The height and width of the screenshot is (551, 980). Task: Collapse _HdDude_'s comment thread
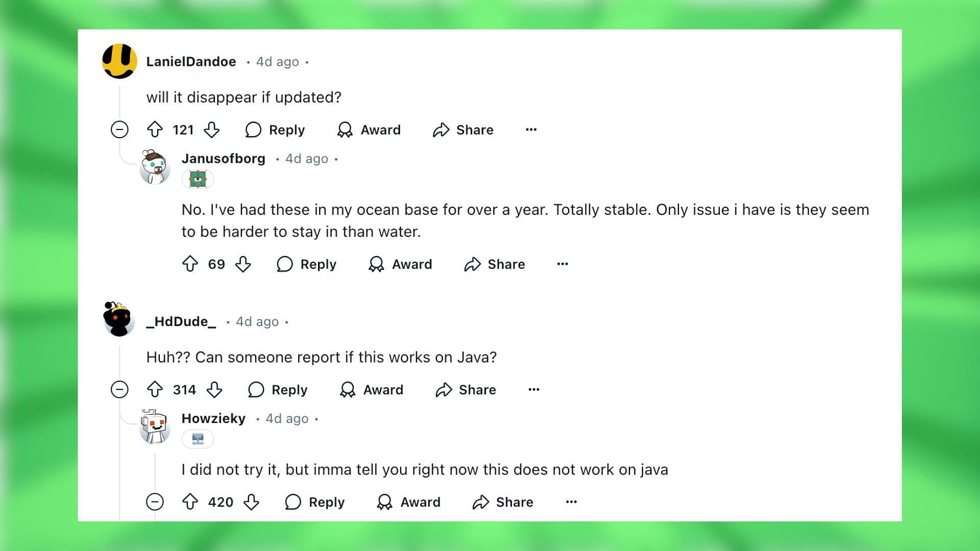tap(121, 390)
